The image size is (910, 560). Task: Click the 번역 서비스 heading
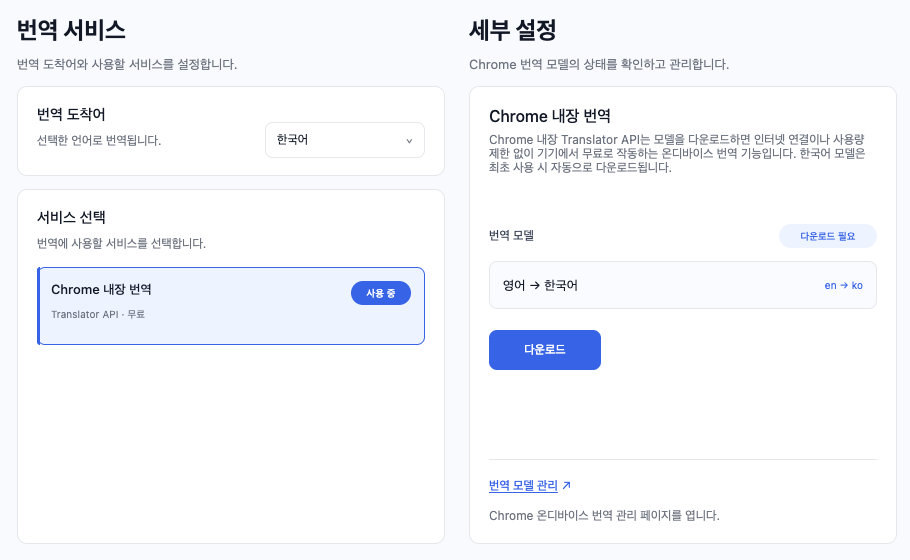pos(71,30)
